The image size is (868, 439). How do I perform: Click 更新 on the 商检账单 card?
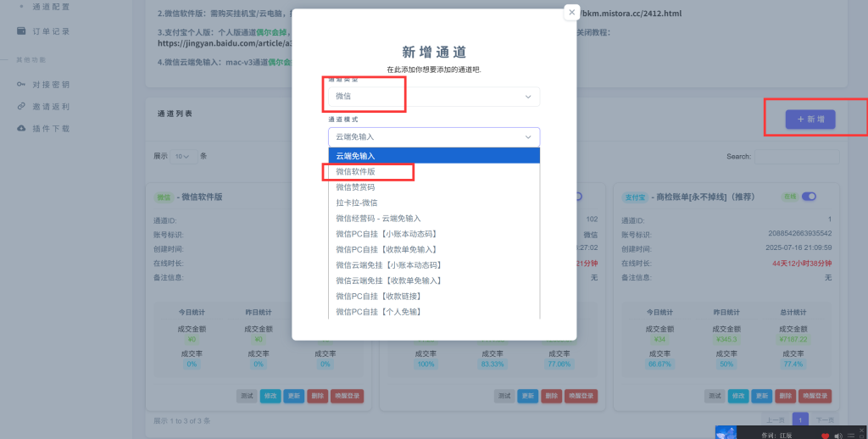[762, 396]
